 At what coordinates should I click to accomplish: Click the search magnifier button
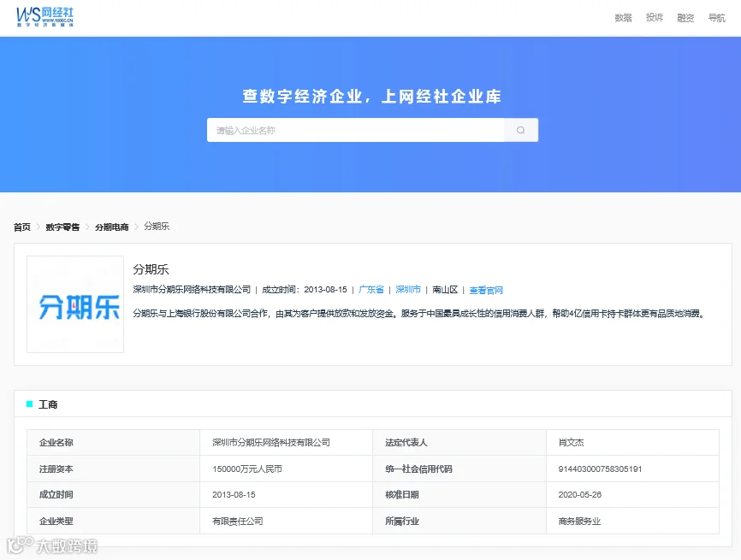pos(521,130)
